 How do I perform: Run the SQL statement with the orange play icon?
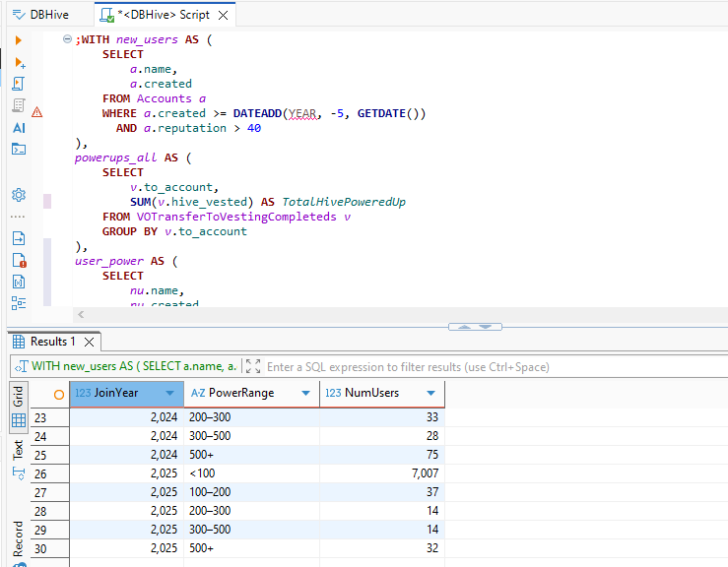[19, 40]
